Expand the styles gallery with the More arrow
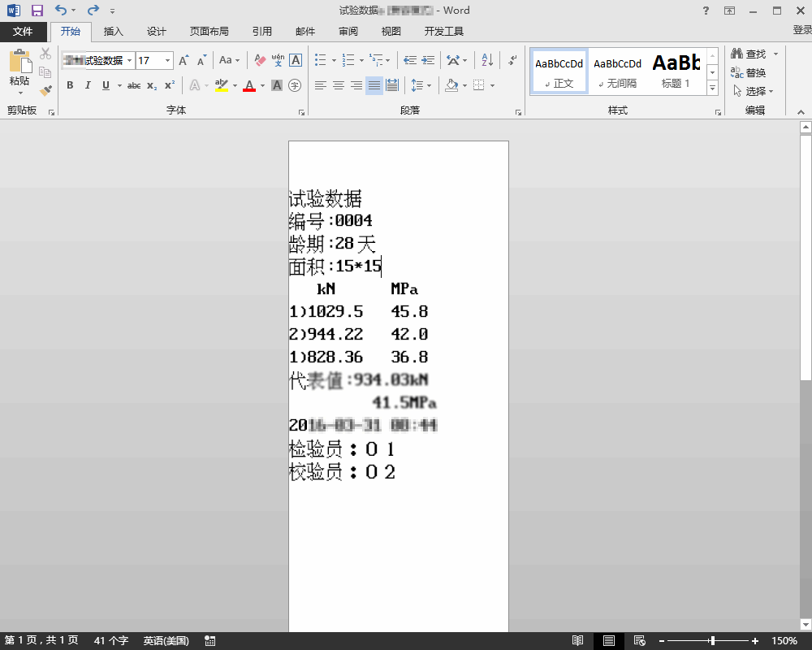The height and width of the screenshot is (650, 812). pos(713,88)
